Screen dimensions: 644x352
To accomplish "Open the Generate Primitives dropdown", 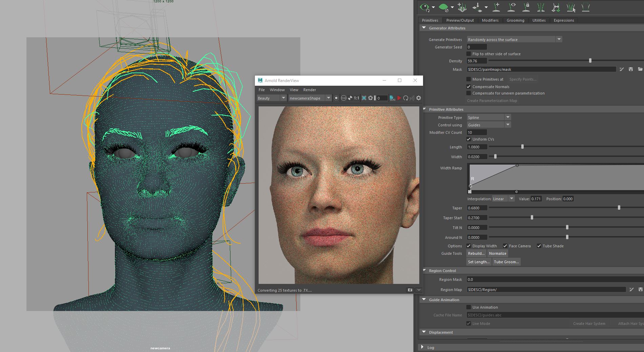I will coord(559,39).
